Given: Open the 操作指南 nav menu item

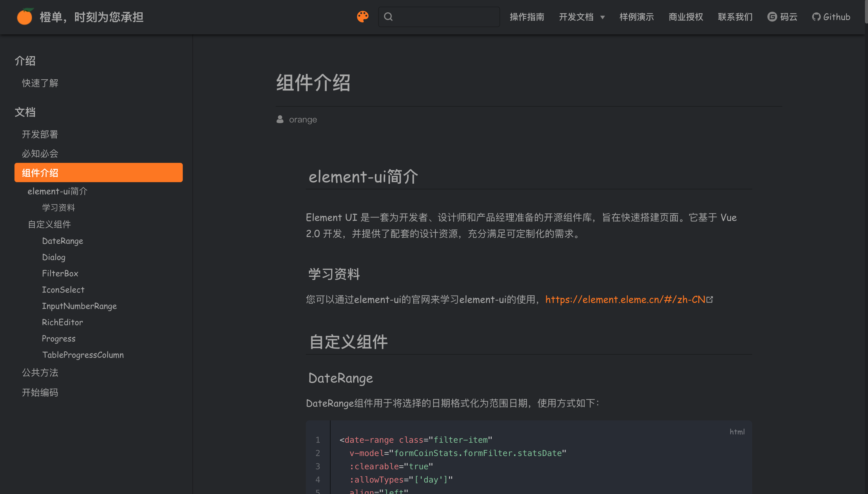Looking at the screenshot, I should coord(527,17).
